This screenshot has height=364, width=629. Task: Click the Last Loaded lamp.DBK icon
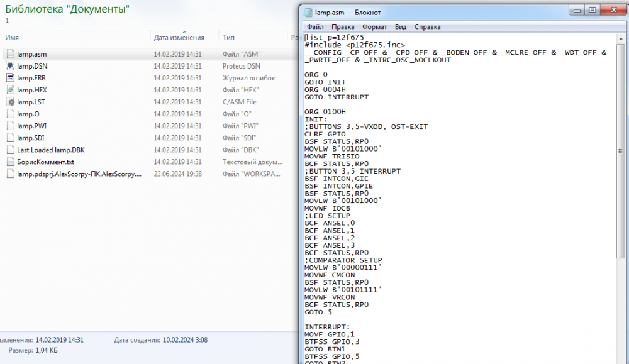tap(11, 150)
